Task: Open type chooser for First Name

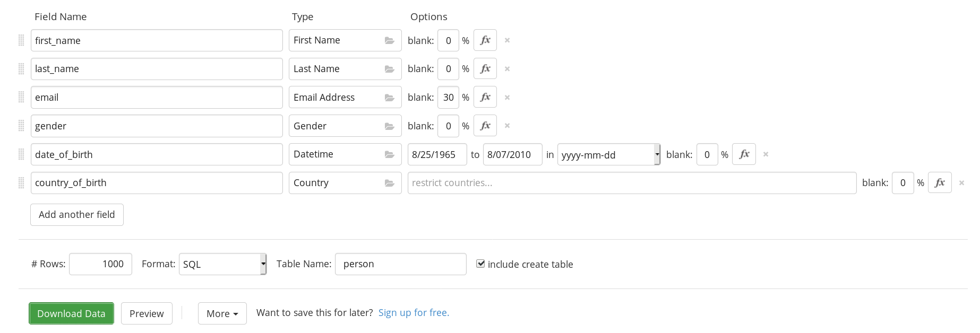Action: pos(389,41)
